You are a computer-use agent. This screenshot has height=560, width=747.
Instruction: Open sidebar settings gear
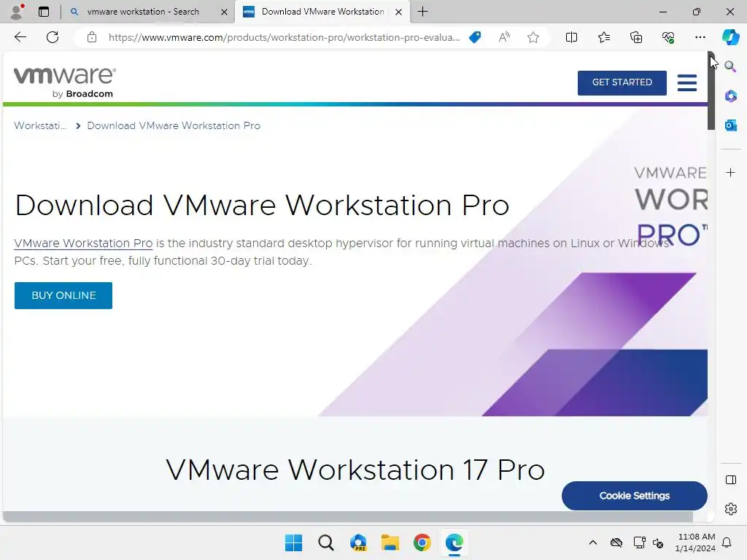tap(730, 509)
